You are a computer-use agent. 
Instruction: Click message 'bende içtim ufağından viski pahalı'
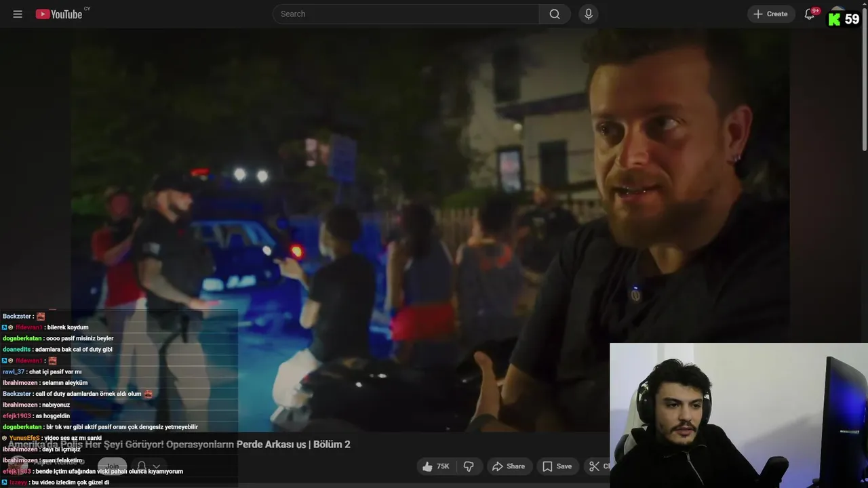[110, 472]
